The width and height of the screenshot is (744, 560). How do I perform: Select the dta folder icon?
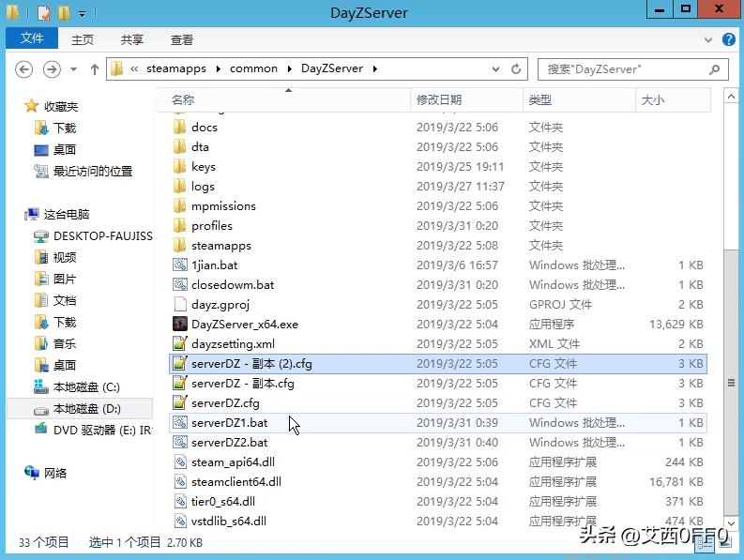pyautogui.click(x=180, y=146)
